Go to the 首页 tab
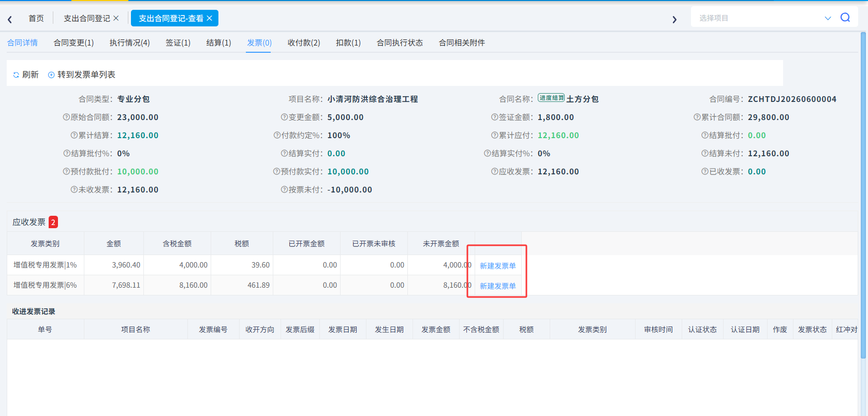The height and width of the screenshot is (416, 868). (36, 18)
